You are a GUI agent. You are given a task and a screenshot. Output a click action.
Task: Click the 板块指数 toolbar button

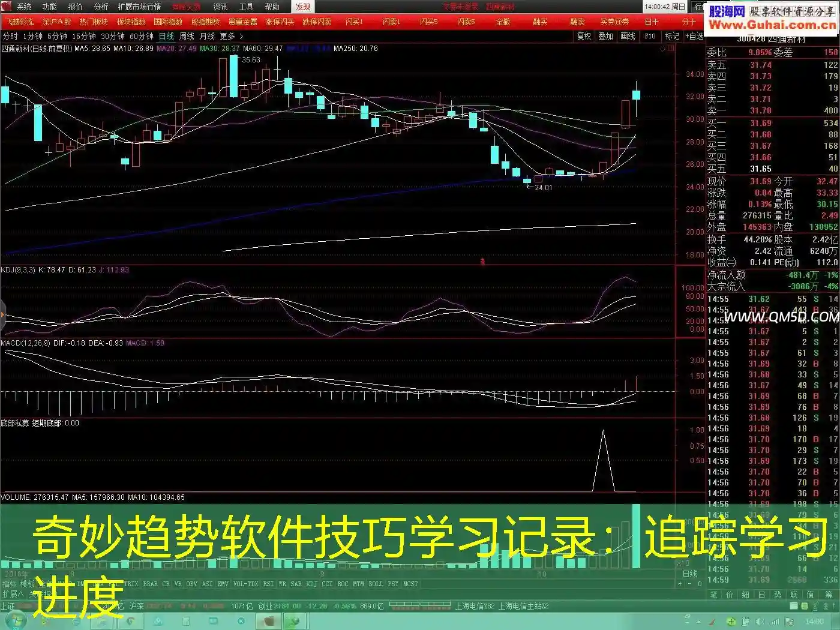(131, 22)
